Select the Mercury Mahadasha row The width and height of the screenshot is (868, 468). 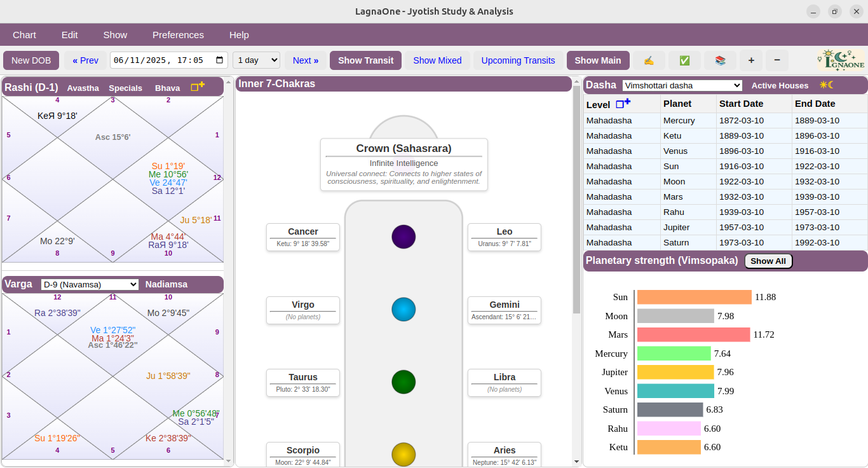[x=726, y=120]
